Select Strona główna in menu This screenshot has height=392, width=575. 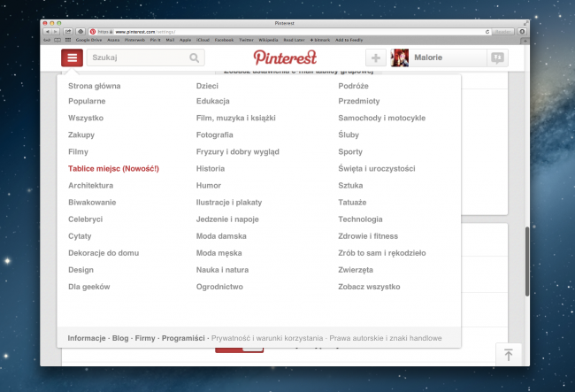pyautogui.click(x=95, y=86)
